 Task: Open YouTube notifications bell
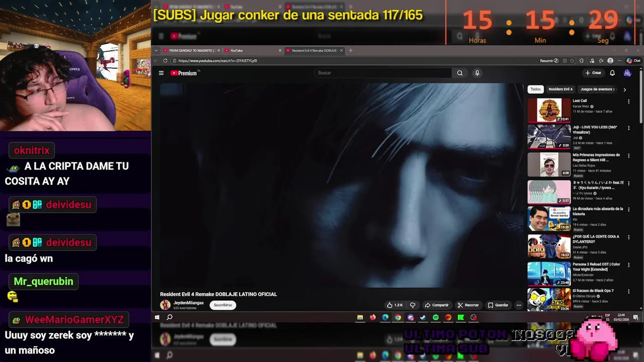tap(612, 73)
